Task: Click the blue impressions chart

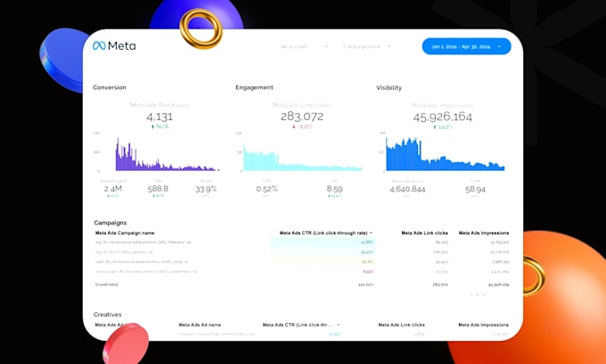Action: (x=445, y=154)
